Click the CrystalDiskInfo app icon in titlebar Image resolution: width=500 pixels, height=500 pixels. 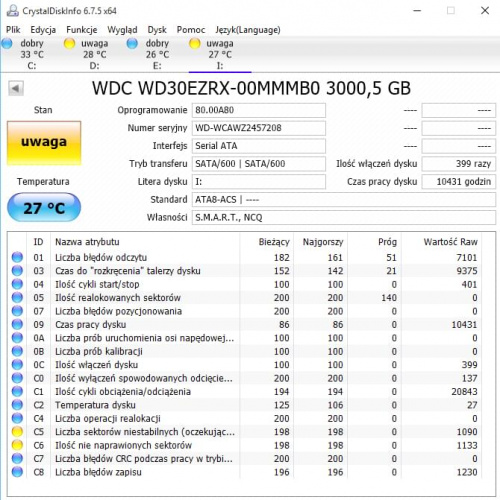coord(12,11)
